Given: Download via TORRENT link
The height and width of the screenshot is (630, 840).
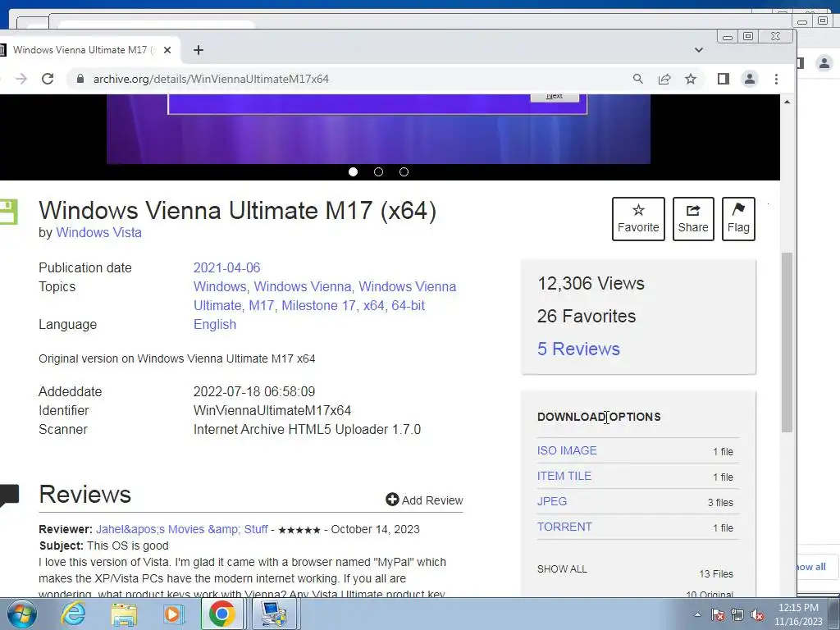Looking at the screenshot, I should 564,527.
